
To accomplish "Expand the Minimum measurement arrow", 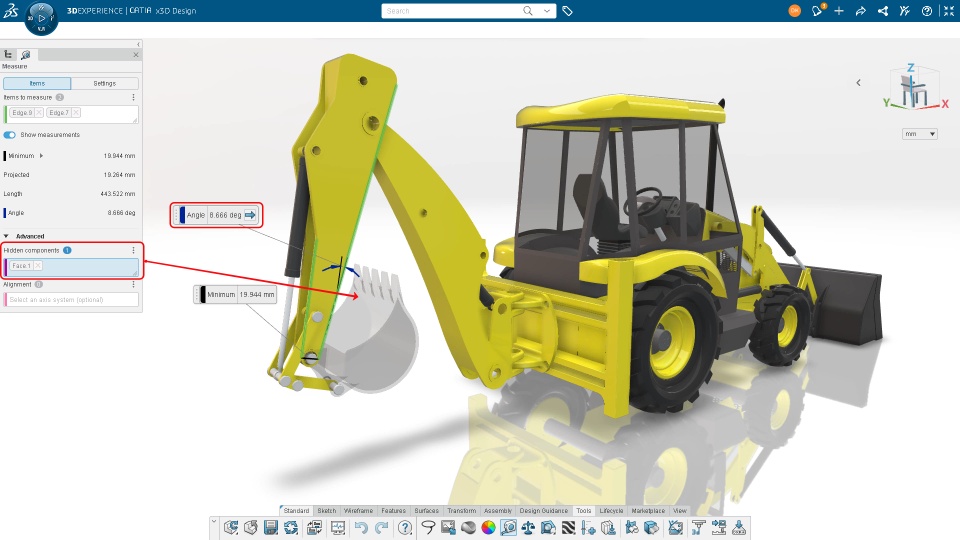I will point(42,156).
